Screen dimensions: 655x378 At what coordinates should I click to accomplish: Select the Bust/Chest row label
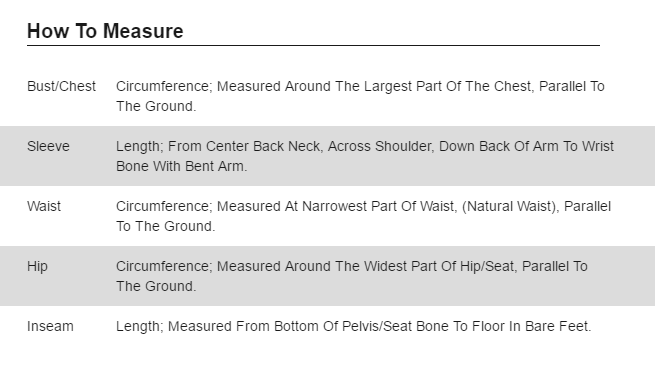(61, 86)
